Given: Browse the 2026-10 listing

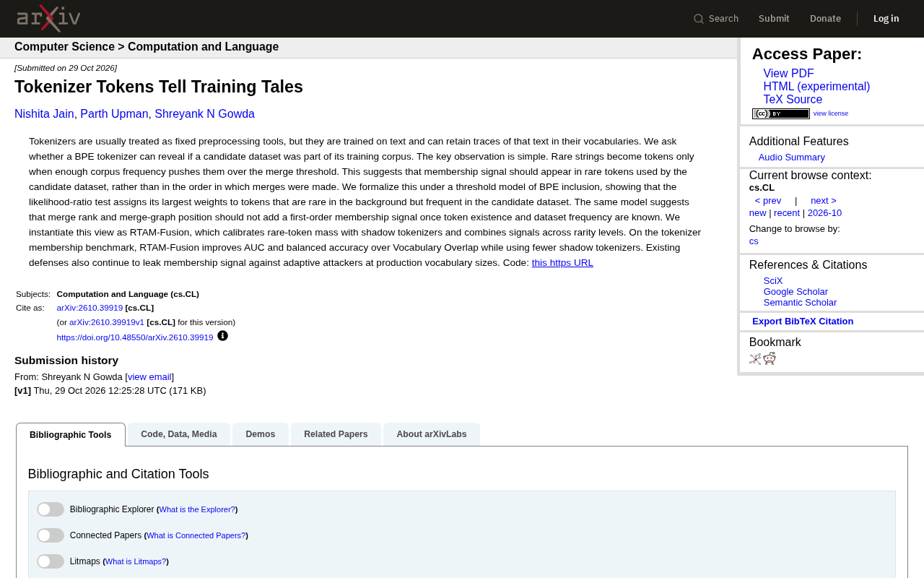Looking at the screenshot, I should pos(824,213).
